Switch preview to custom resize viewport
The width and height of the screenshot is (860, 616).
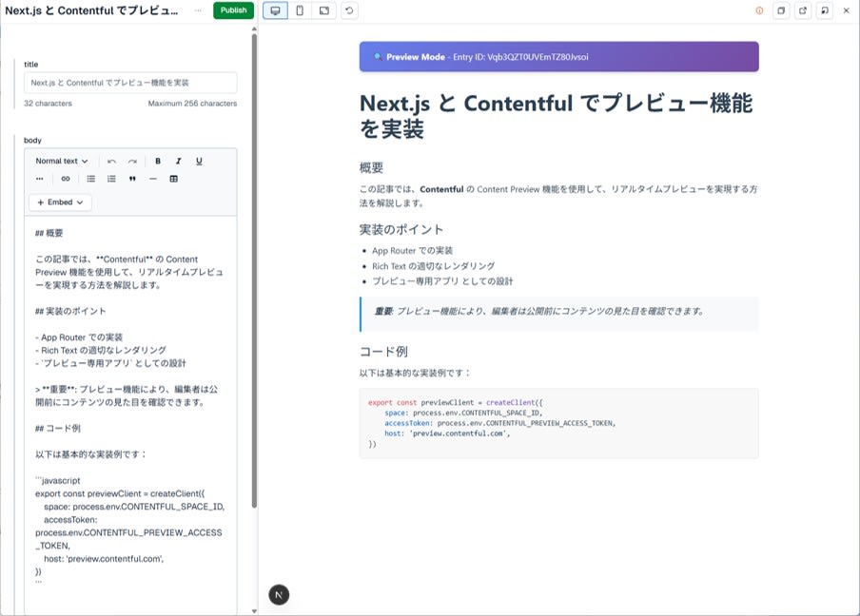324,10
